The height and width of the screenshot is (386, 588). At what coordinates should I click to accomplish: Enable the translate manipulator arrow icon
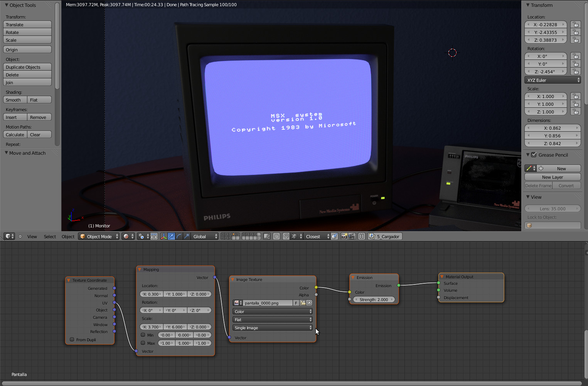coord(171,236)
